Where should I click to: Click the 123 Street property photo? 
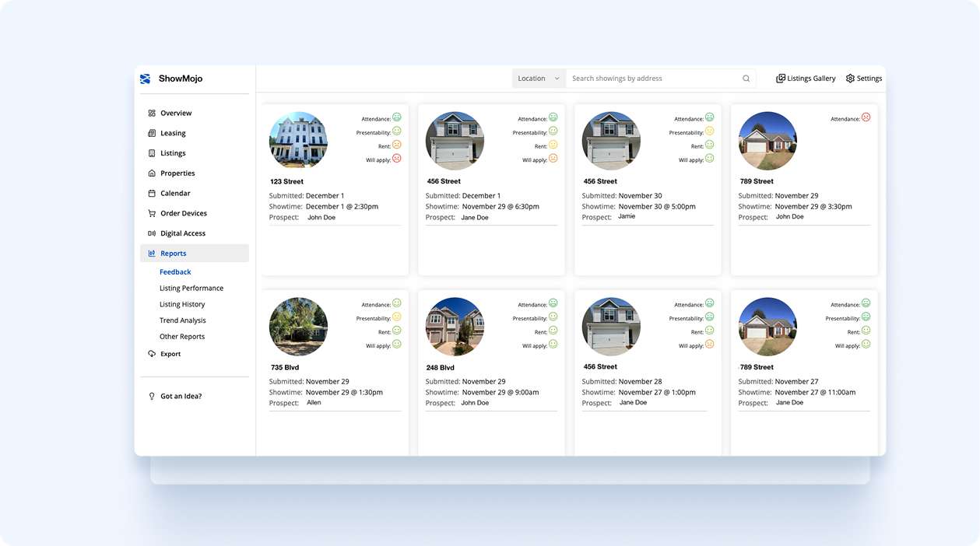coord(298,140)
